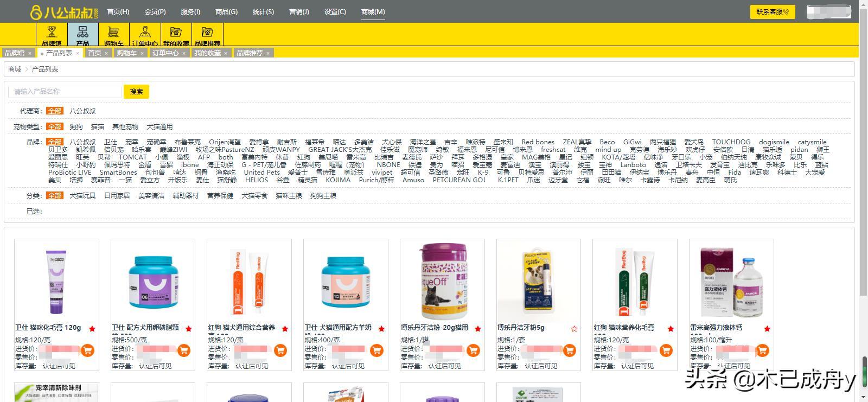This screenshot has height=402, width=868.
Task: Open the 购物车 toolbar icon
Action: [x=114, y=35]
